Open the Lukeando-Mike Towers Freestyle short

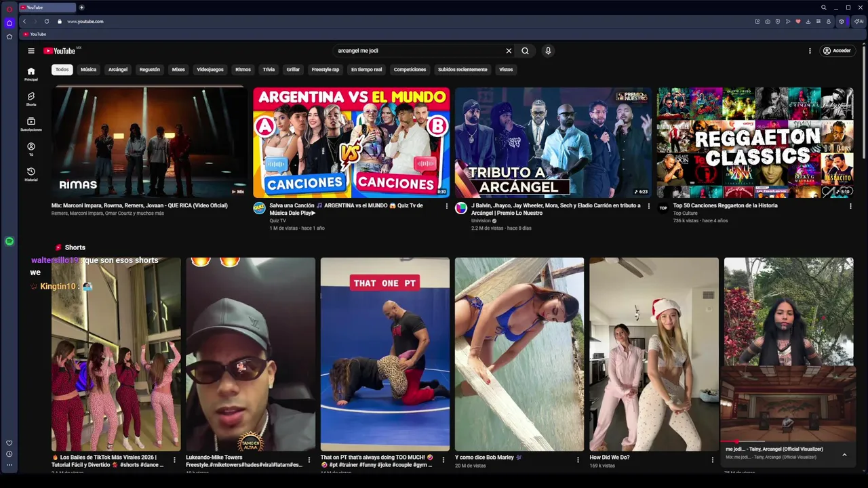pos(250,354)
